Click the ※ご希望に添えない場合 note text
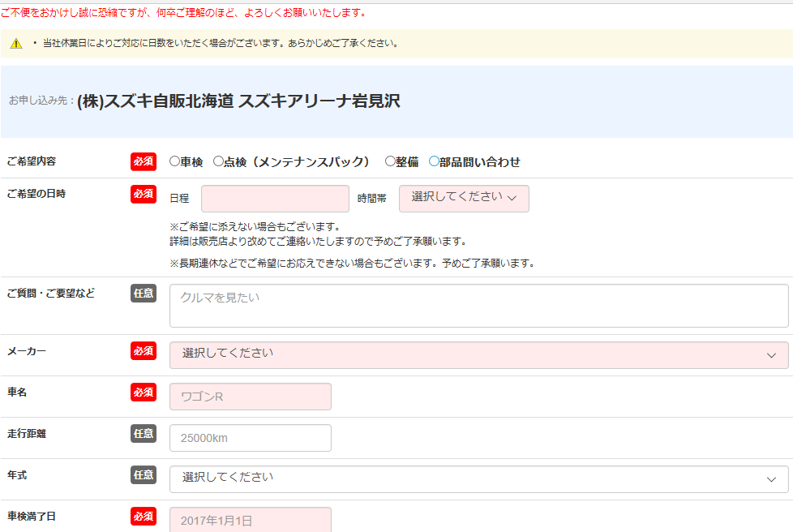The height and width of the screenshot is (532, 793). [256, 226]
